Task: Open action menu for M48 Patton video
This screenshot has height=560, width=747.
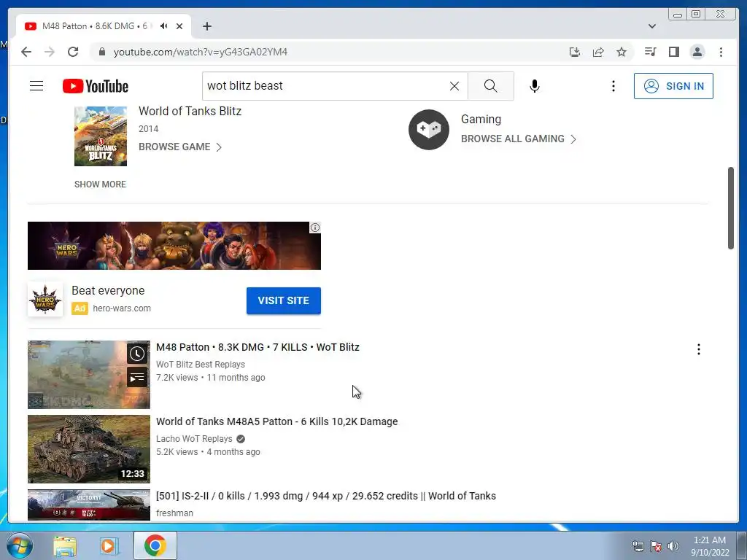Action: [x=698, y=349]
